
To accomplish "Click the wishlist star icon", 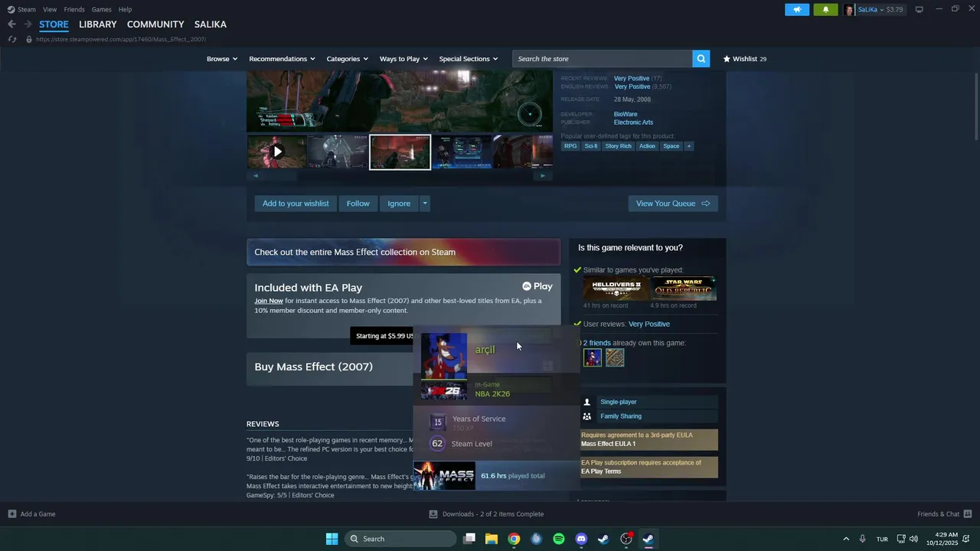I will tap(727, 59).
